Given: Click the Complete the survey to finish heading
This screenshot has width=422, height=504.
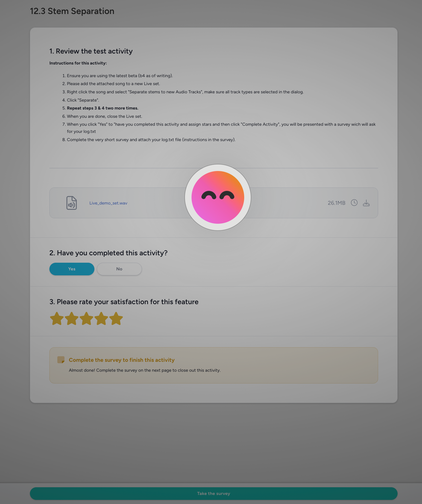Looking at the screenshot, I should point(122,360).
